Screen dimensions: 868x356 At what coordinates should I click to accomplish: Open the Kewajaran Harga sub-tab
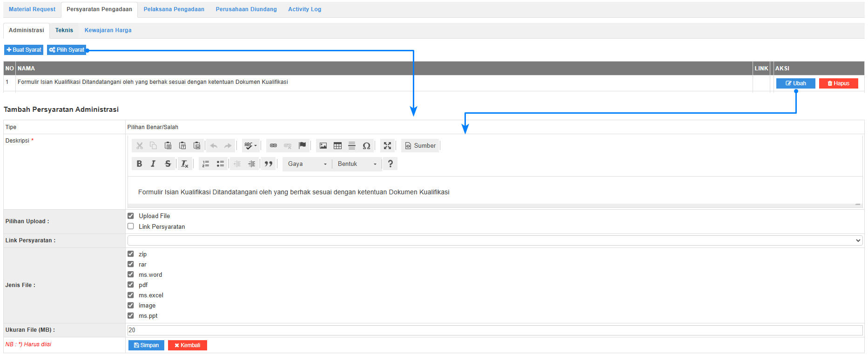pyautogui.click(x=108, y=30)
